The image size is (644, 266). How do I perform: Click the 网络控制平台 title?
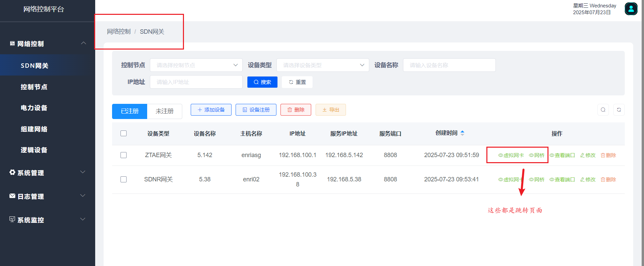44,9
